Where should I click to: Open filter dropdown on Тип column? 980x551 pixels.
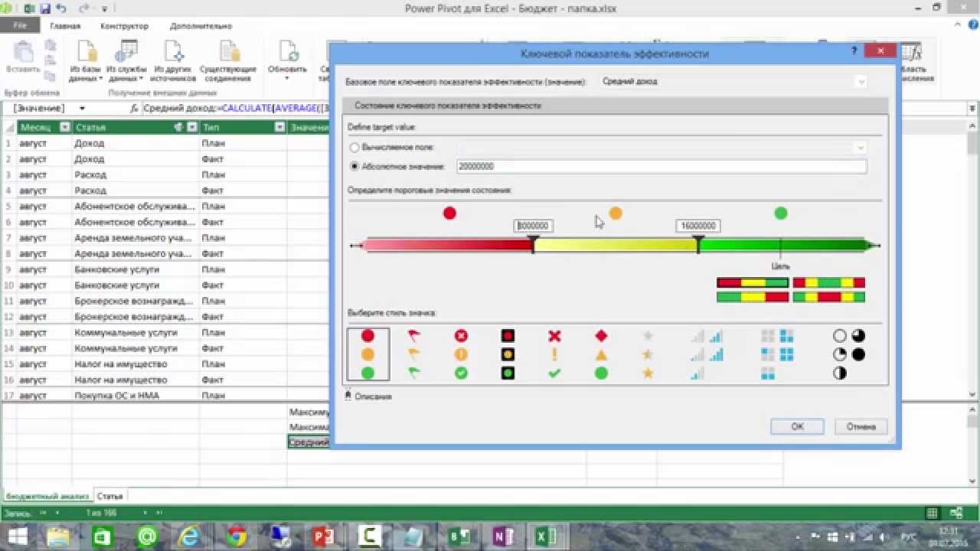(x=279, y=128)
